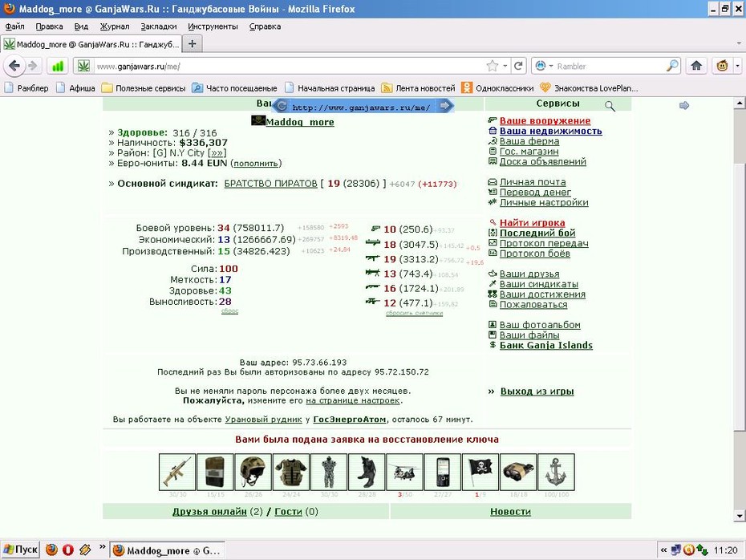
Task: Open the combat boots item slot
Action: click(x=367, y=472)
